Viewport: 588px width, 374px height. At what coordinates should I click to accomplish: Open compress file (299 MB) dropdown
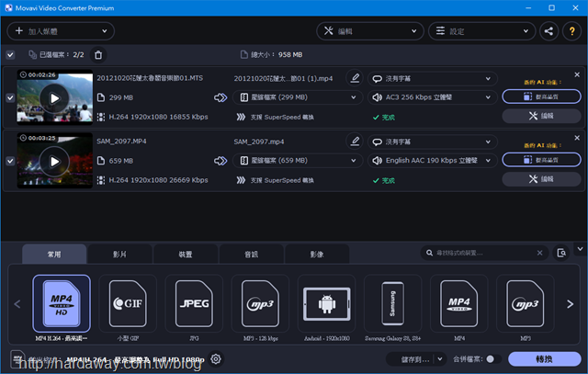tap(298, 97)
